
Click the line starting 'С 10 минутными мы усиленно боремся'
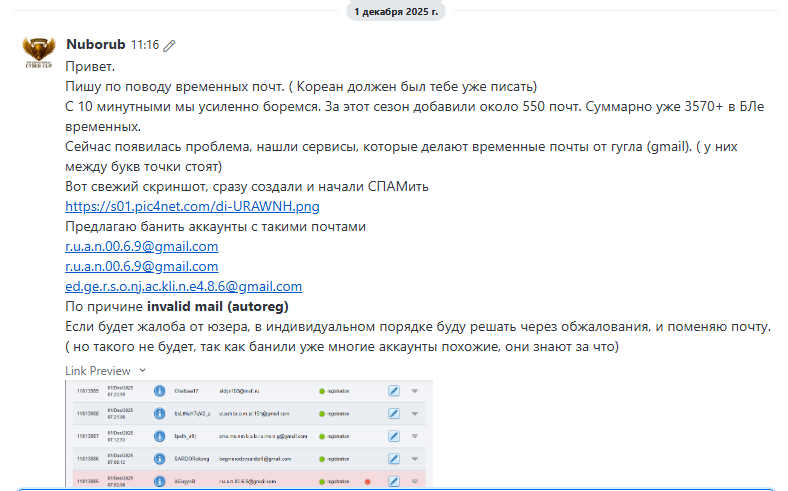click(415, 117)
